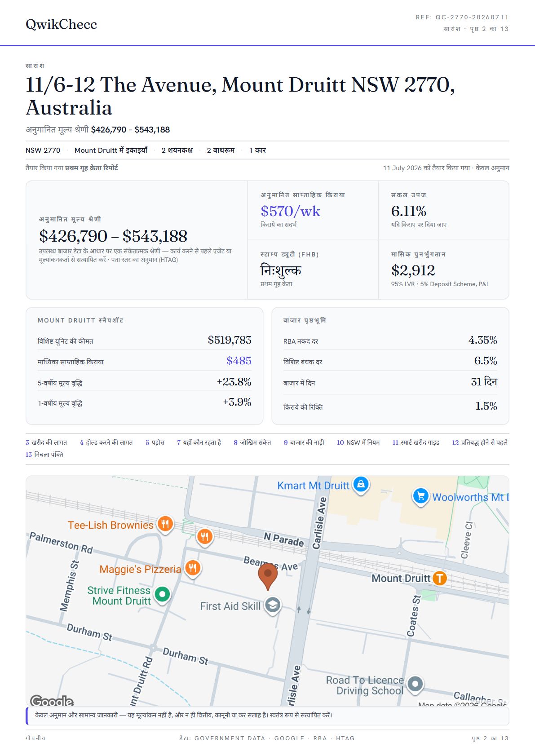
Task: Click the REF: QC-2770-20260711 reference
Action: tap(462, 17)
